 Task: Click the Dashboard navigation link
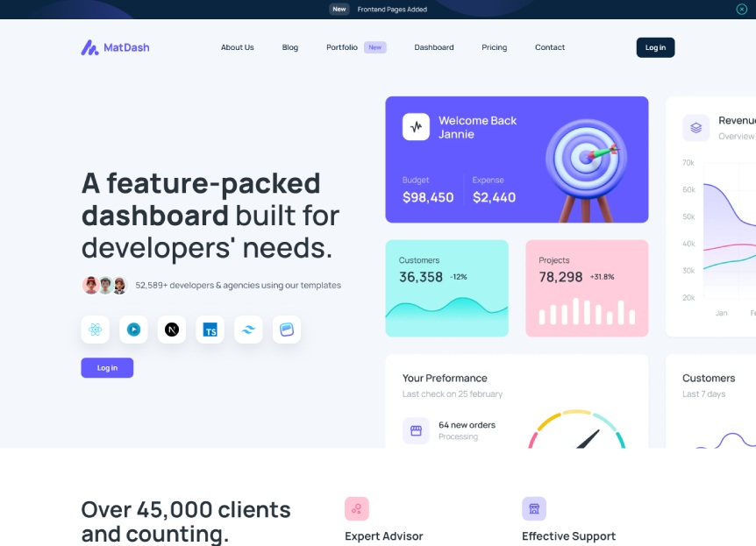(x=434, y=47)
